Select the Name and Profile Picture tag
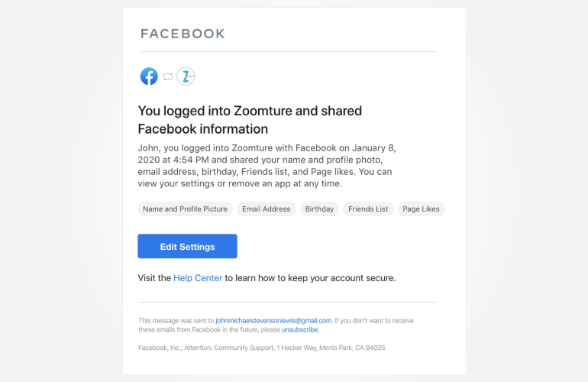The width and height of the screenshot is (588, 382). [x=185, y=209]
